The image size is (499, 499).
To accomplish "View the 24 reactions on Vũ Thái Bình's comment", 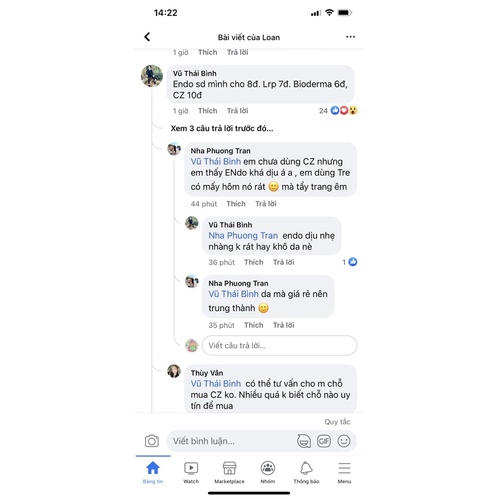I will (338, 111).
